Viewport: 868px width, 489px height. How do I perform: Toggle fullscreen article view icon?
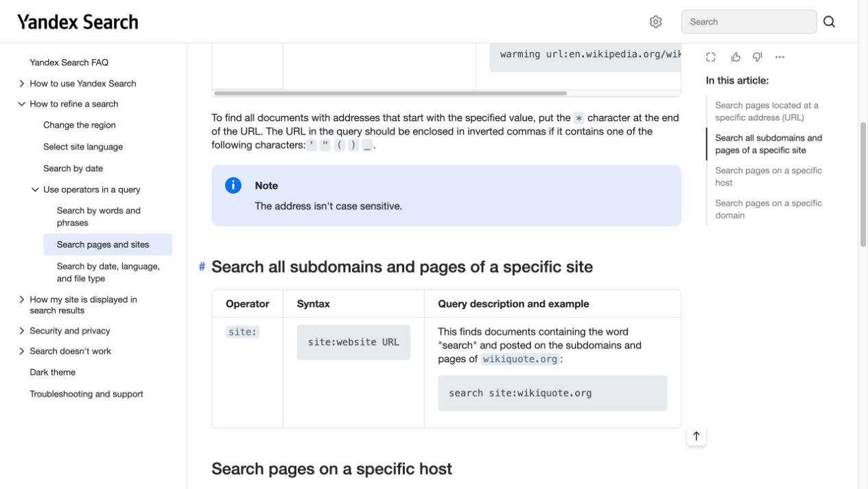(711, 57)
